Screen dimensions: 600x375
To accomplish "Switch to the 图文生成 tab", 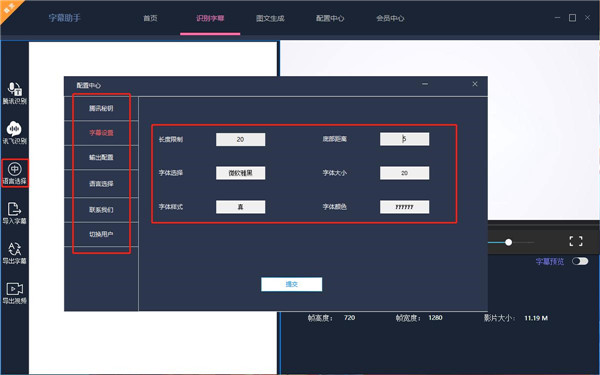I will 270,18.
